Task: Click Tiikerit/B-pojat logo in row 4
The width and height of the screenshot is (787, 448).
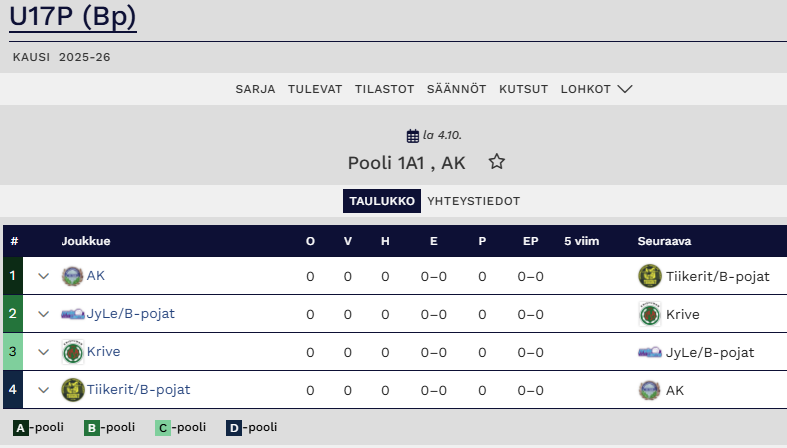Action: point(72,390)
